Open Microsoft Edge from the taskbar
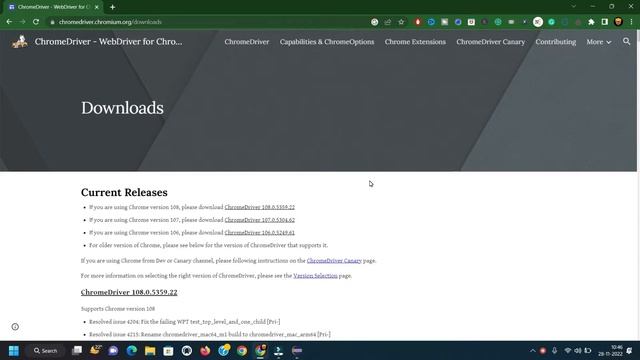640x360 pixels. [131, 351]
